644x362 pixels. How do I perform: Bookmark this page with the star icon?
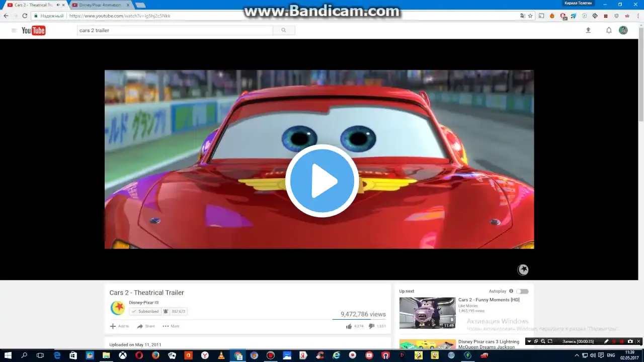pyautogui.click(x=530, y=16)
